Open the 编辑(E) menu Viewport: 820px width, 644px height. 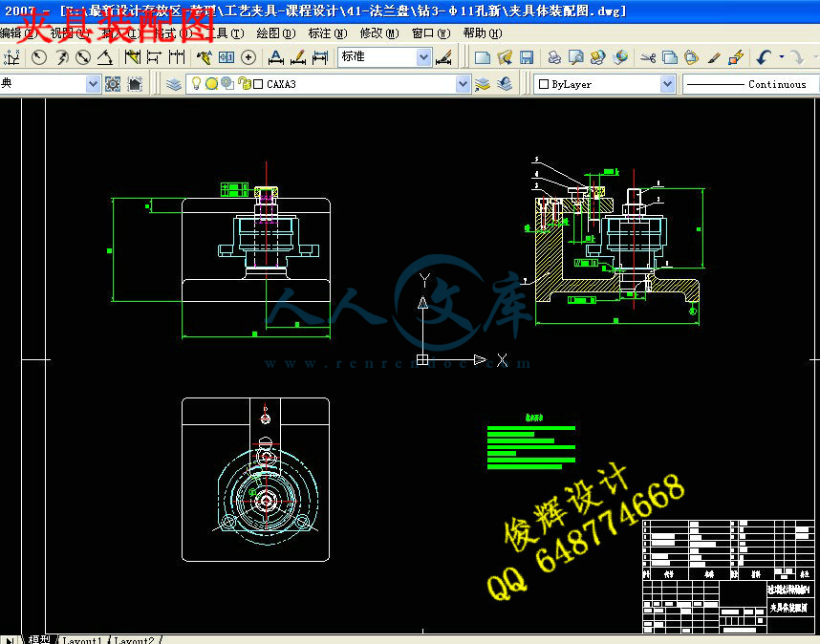click(17, 33)
